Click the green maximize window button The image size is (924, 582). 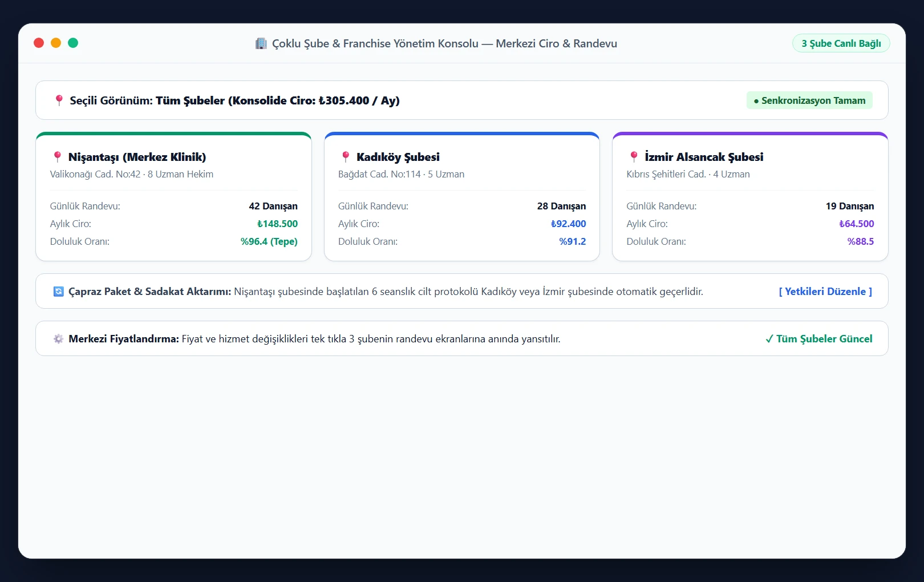pos(73,43)
